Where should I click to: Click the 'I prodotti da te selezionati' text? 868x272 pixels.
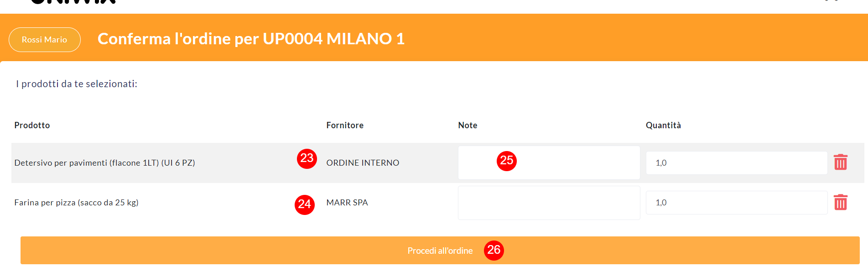[77, 84]
